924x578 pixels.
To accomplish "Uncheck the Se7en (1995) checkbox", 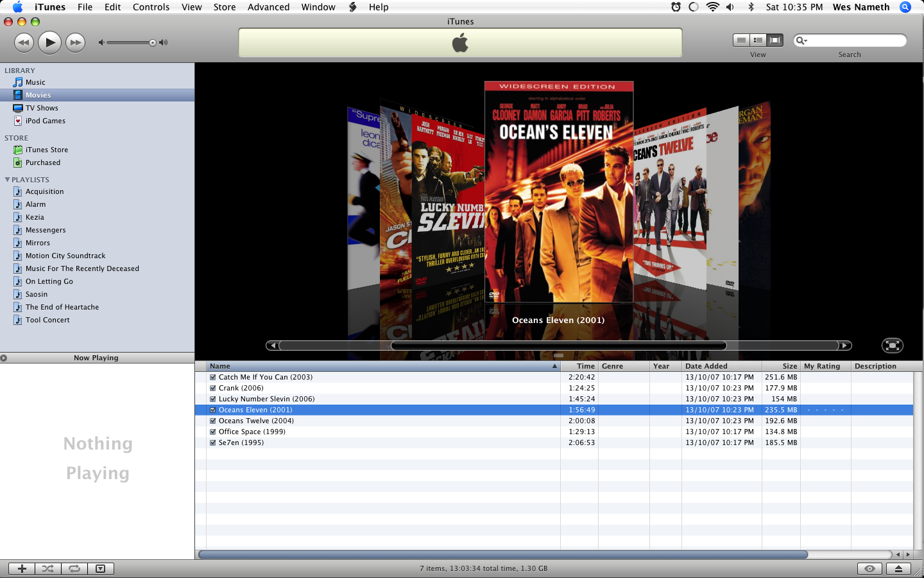I will pyautogui.click(x=212, y=442).
